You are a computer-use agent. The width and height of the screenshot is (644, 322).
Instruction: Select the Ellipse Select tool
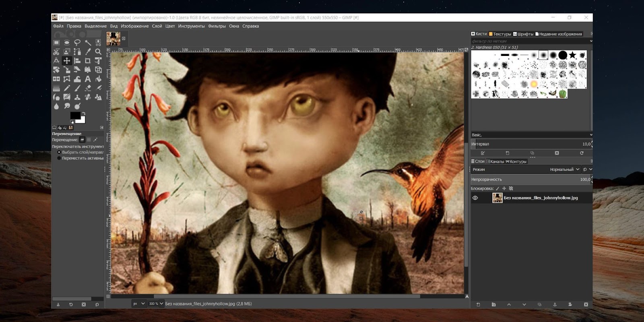click(x=67, y=42)
